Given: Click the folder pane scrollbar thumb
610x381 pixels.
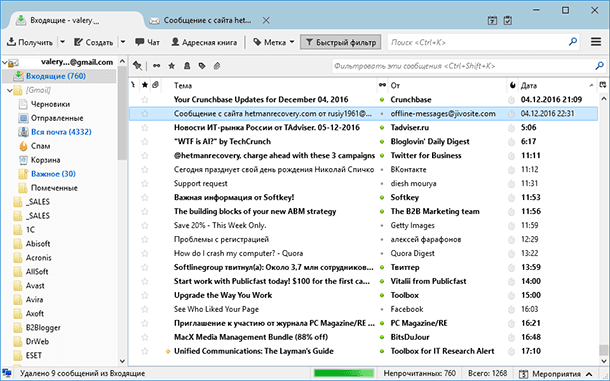Looking at the screenshot, I should point(122,113).
